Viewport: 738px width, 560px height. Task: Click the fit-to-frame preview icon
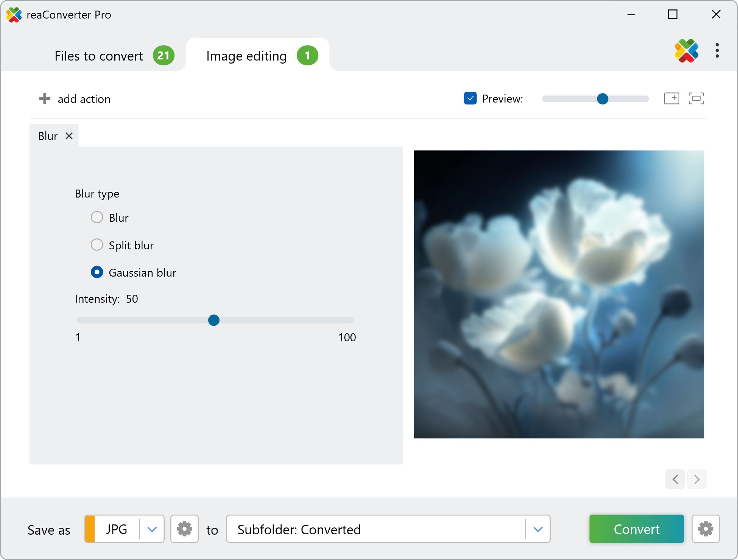[x=696, y=98]
